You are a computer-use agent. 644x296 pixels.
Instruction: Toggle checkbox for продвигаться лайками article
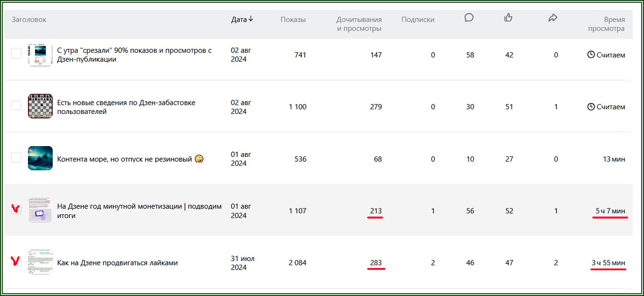[17, 262]
